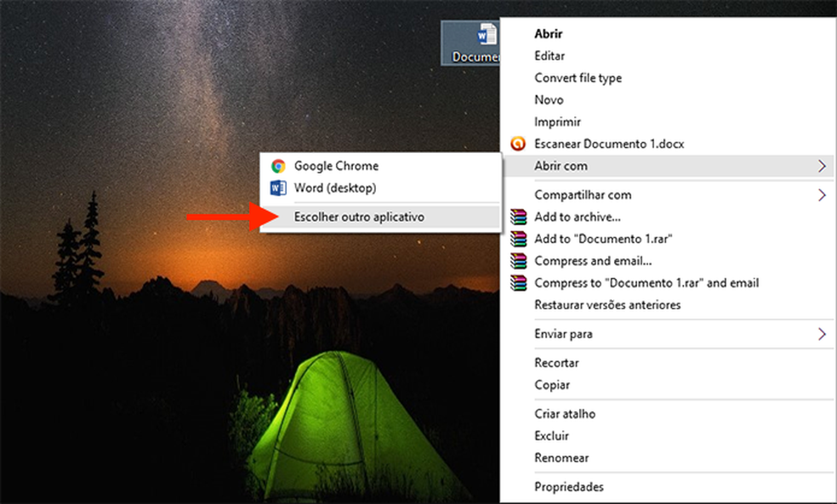Viewport: 837px width, 504px height.
Task: Click the Google Chrome icon in submenu
Action: pos(278,166)
